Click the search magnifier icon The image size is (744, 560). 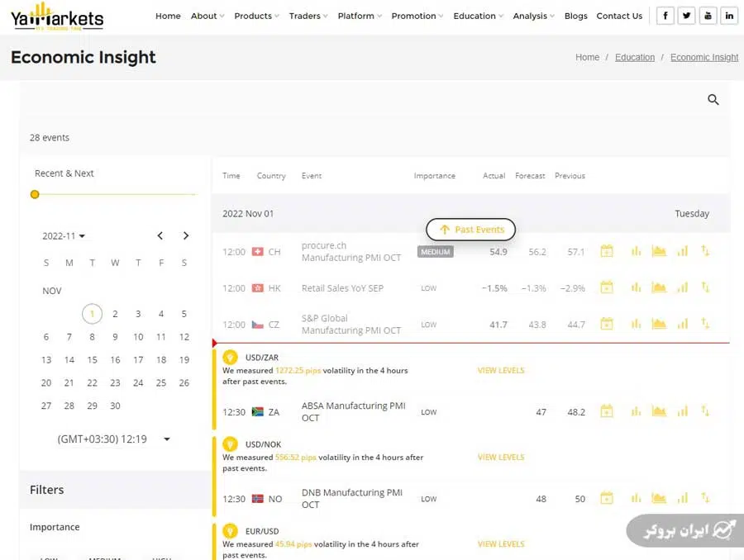[713, 100]
